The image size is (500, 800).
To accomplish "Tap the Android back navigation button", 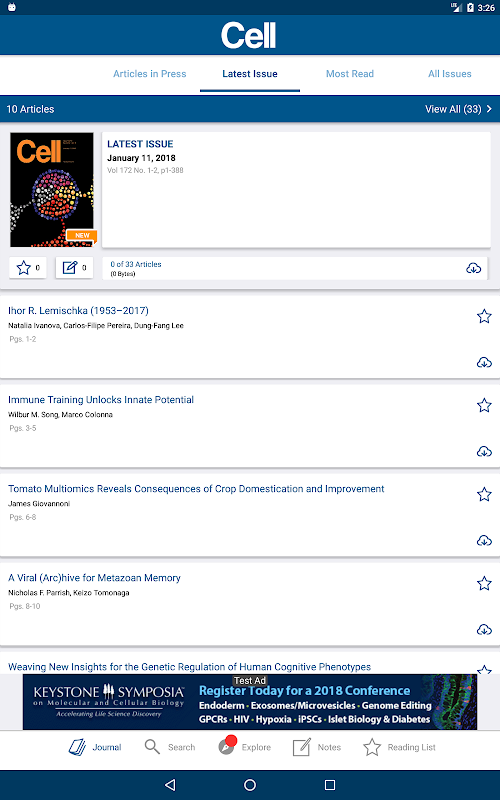I will click(170, 785).
